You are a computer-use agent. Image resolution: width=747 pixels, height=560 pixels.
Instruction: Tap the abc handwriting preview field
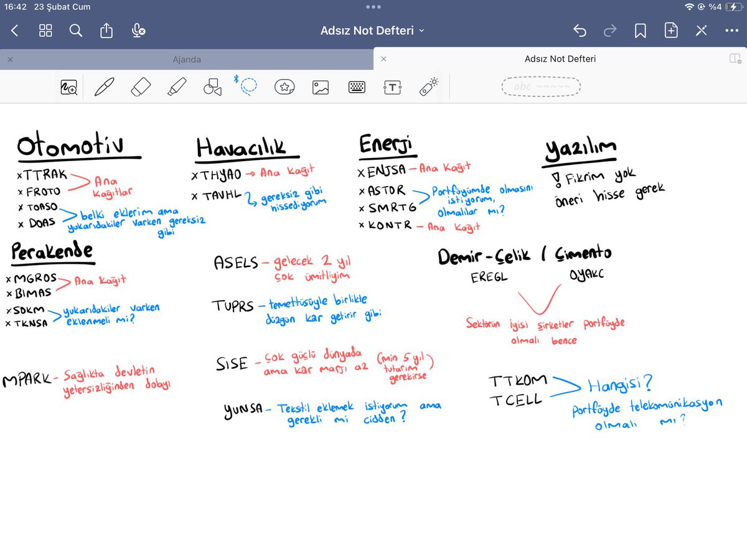(541, 87)
